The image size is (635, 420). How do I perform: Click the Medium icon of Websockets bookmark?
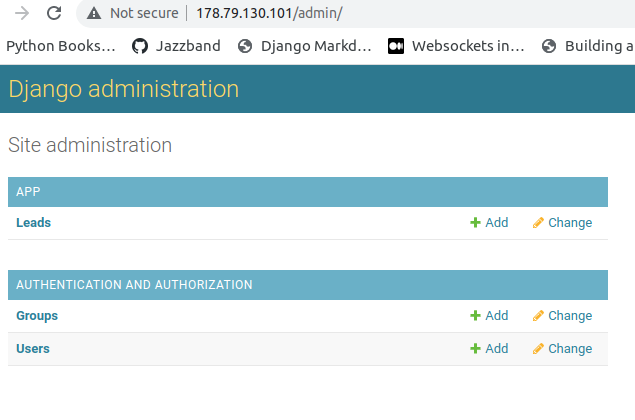point(396,46)
